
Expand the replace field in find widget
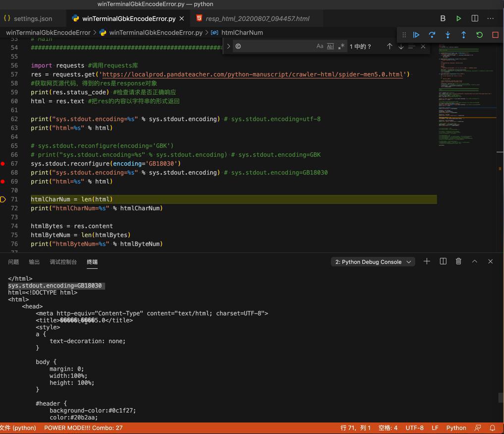[228, 46]
